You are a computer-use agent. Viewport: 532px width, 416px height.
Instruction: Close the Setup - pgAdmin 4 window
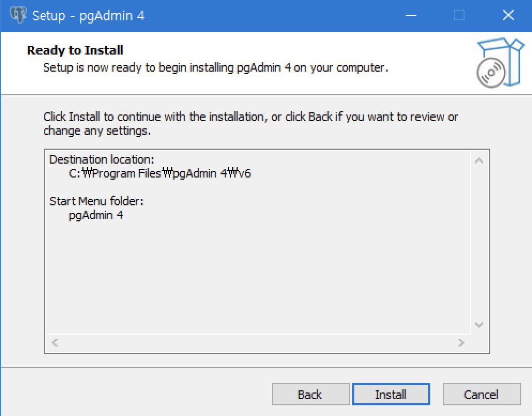(x=508, y=16)
